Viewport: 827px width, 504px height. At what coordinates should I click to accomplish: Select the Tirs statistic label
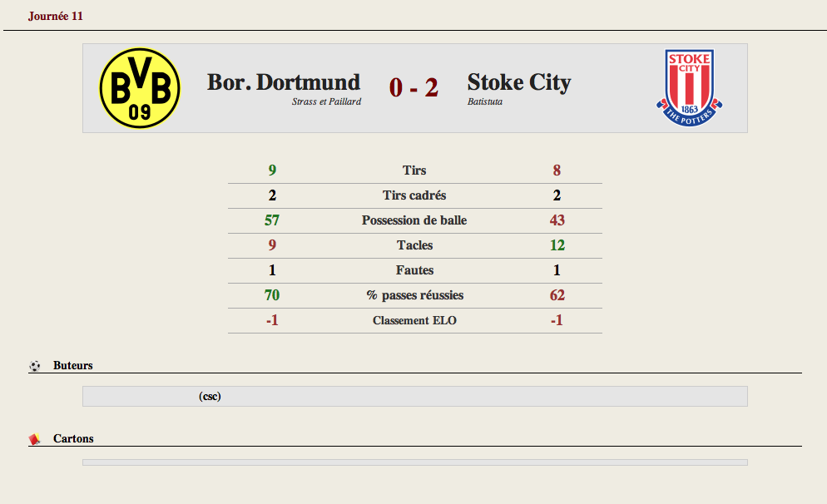coord(414,170)
